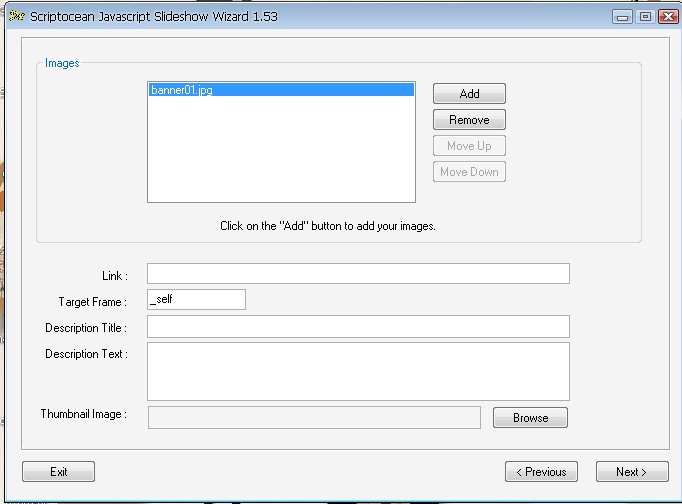Click the Thumbnail Image path field
This screenshot has height=504, width=682.
tap(314, 417)
